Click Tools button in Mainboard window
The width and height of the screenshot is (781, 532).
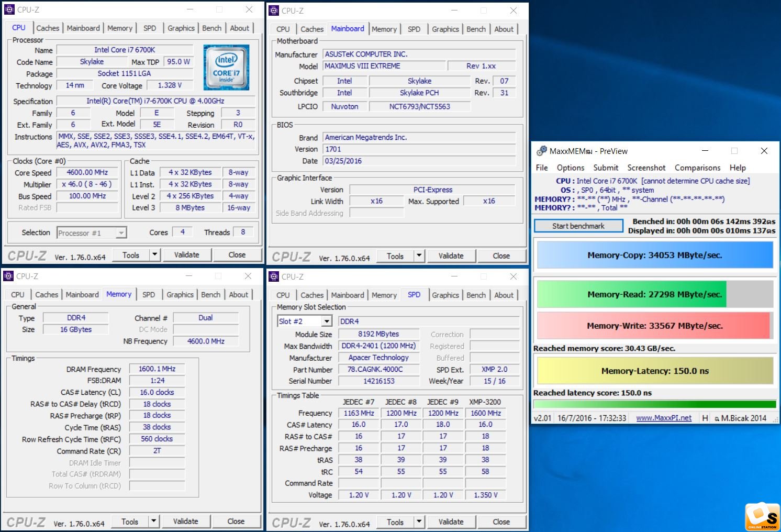tap(395, 256)
